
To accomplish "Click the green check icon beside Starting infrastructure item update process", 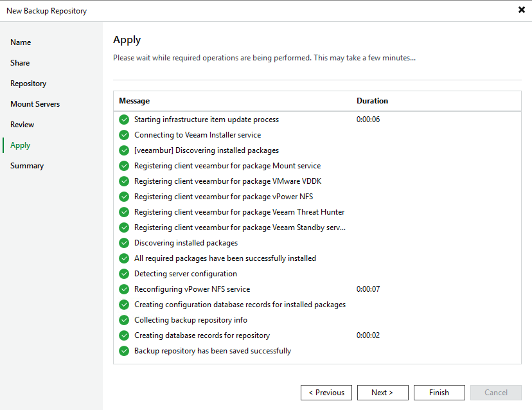I will [x=124, y=120].
